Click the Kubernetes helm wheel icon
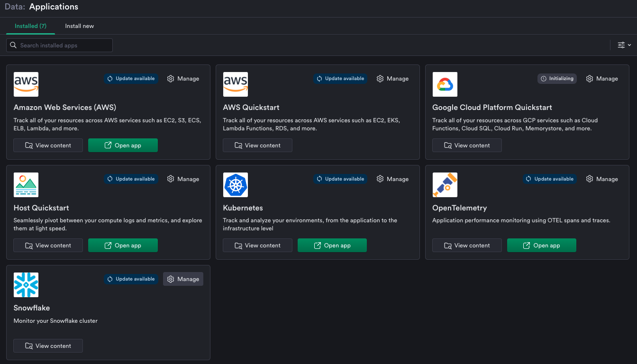Screen dimensions: 637x364 tap(236, 185)
